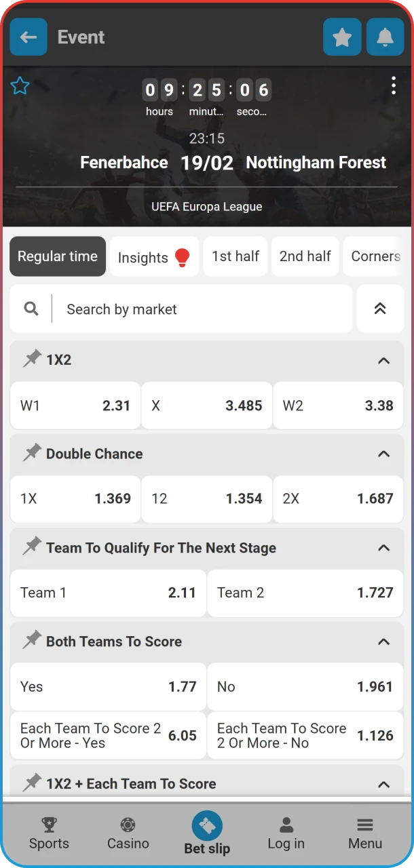Open the three-dot options menu on the banner
414x868 pixels.
tap(394, 85)
